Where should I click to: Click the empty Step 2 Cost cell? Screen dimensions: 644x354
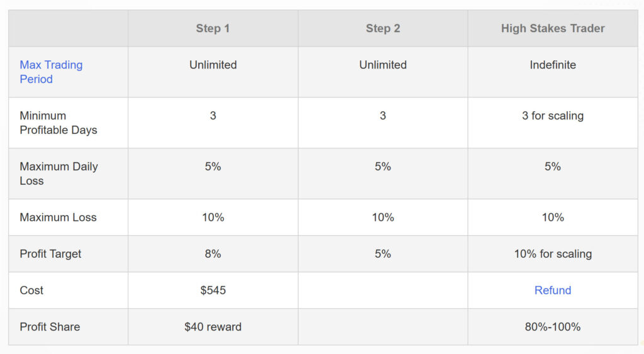point(383,290)
